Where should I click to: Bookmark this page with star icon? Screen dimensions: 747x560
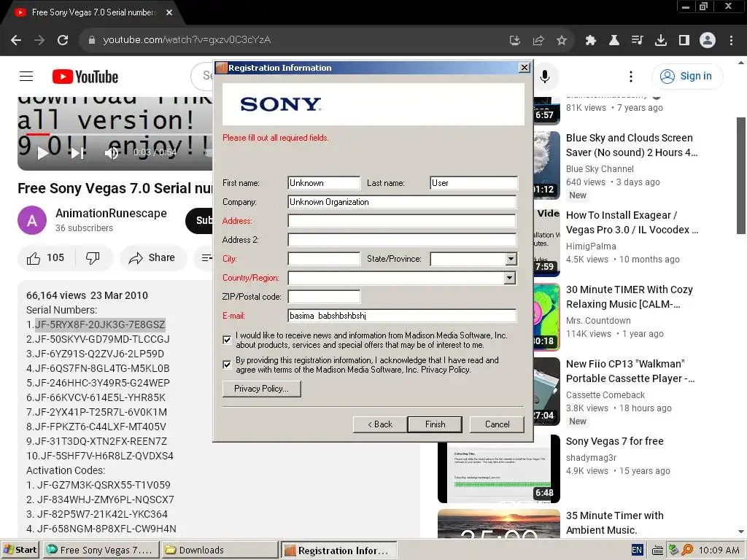[x=562, y=41]
